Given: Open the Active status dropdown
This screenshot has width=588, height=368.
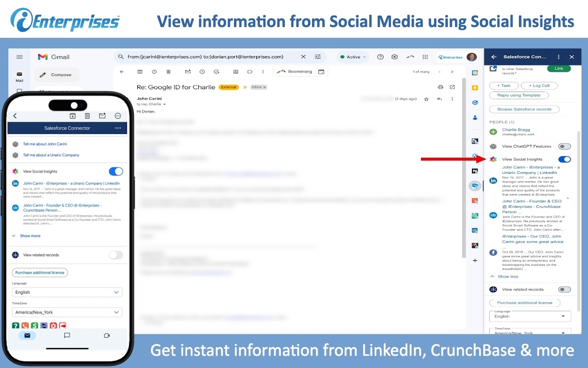Looking at the screenshot, I should click(353, 57).
